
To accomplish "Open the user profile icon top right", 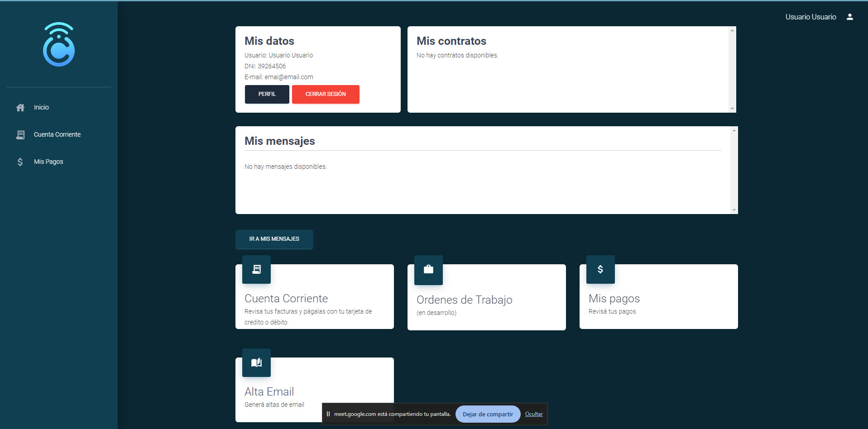I will click(849, 17).
